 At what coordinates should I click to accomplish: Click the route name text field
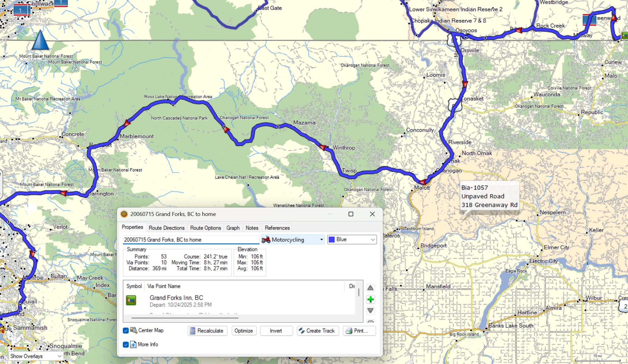click(x=191, y=240)
